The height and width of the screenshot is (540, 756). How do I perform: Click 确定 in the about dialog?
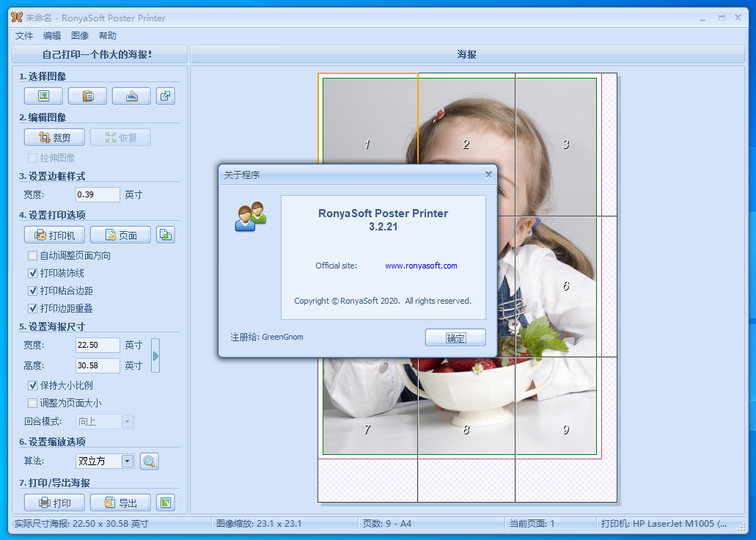pos(455,337)
